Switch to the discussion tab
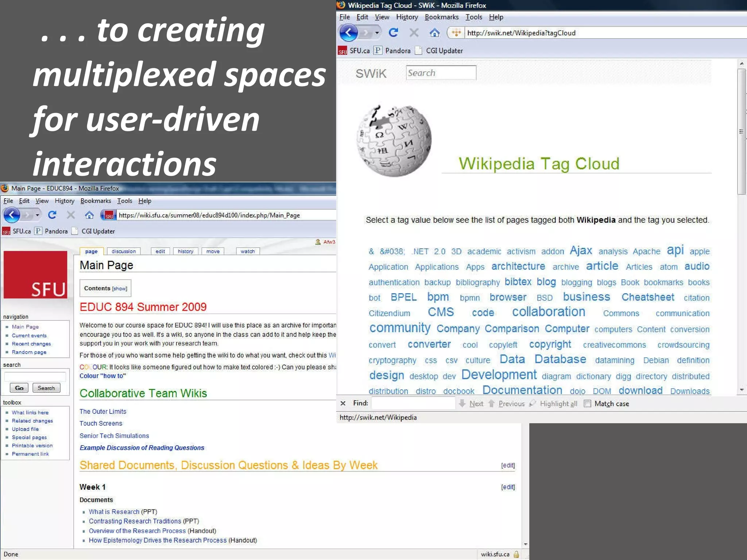Image resolution: width=747 pixels, height=560 pixels. click(x=124, y=251)
